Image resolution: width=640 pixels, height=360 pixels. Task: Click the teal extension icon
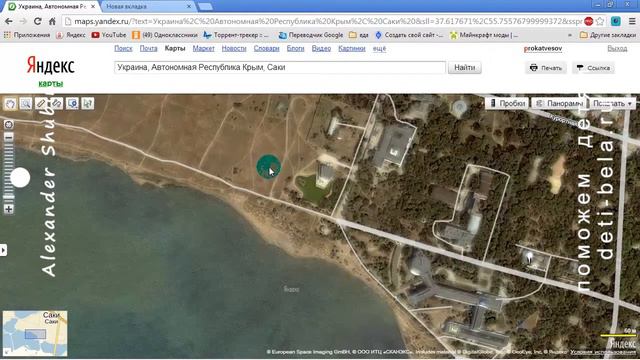point(616,21)
